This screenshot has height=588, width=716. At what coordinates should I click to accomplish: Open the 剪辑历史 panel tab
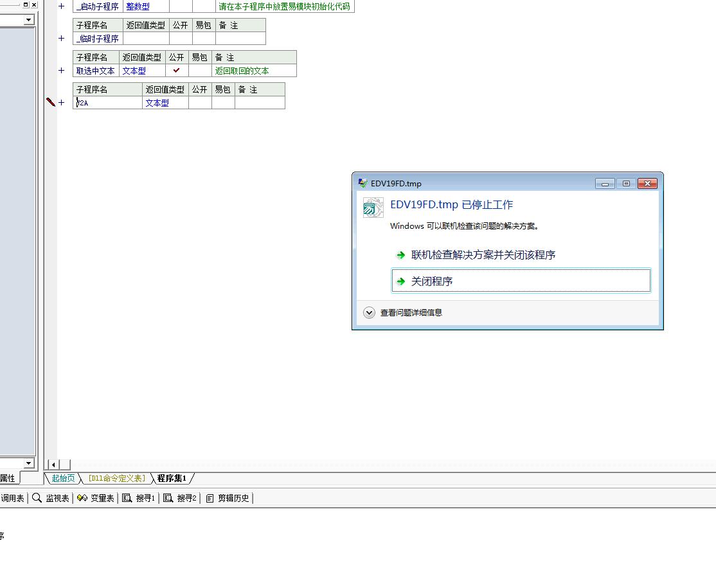tap(227, 498)
